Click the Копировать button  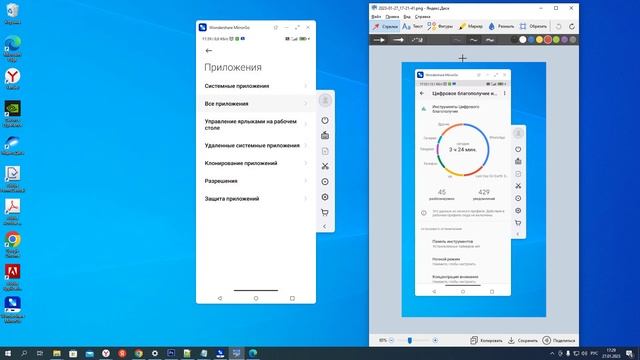click(x=486, y=340)
